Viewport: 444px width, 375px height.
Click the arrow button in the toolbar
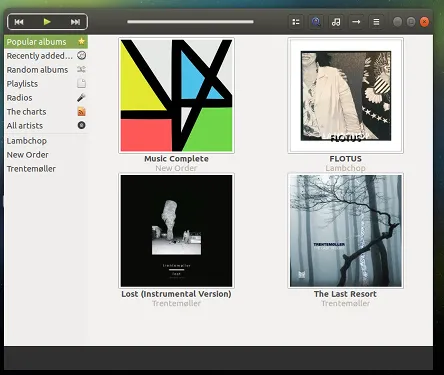tap(356, 22)
